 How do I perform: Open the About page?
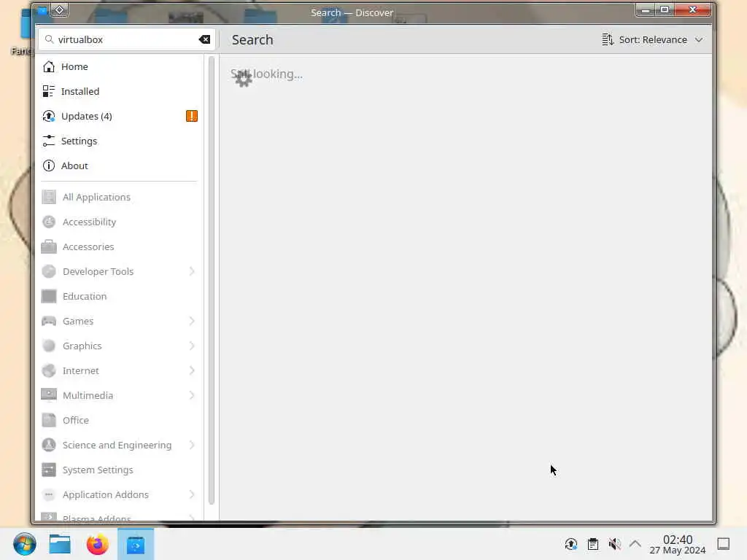[119, 166]
